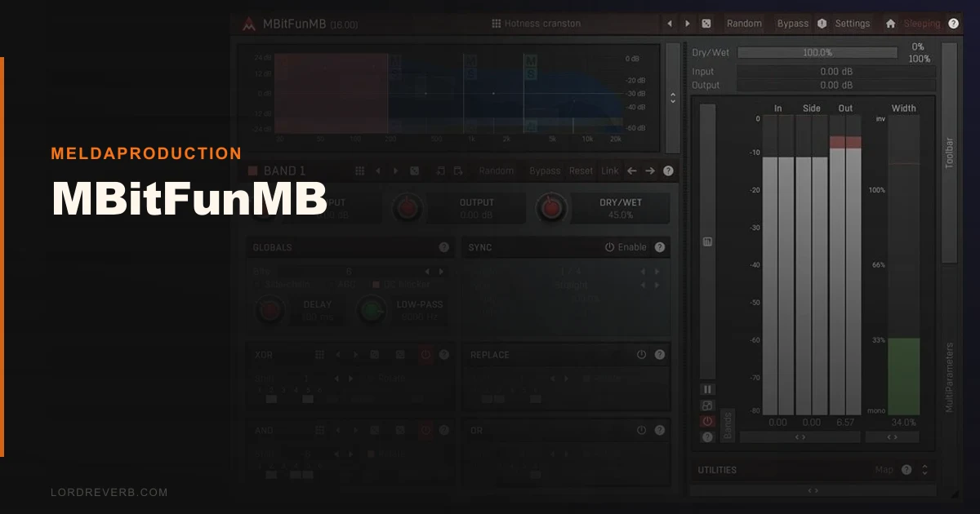Expand the Utilities panel with chevrons

tap(924, 470)
